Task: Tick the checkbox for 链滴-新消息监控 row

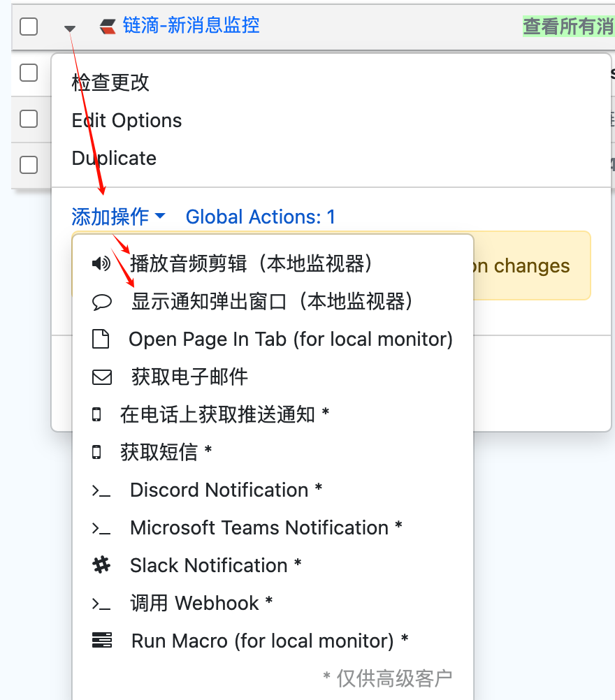Action: click(29, 27)
